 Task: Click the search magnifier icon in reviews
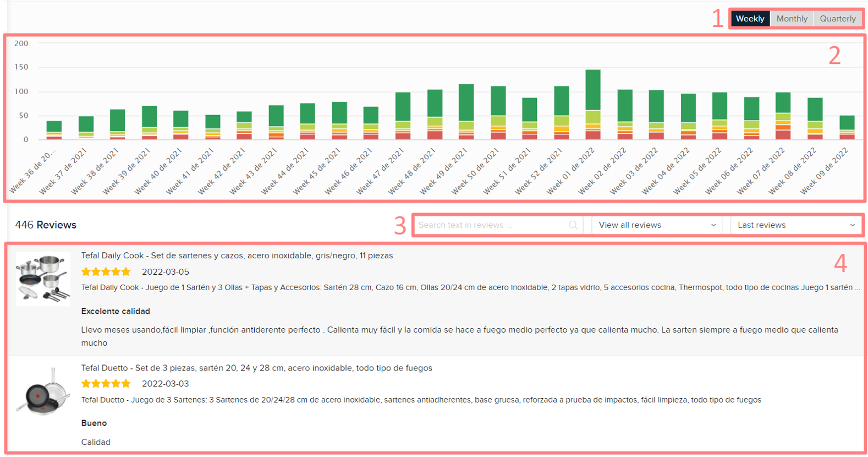573,225
